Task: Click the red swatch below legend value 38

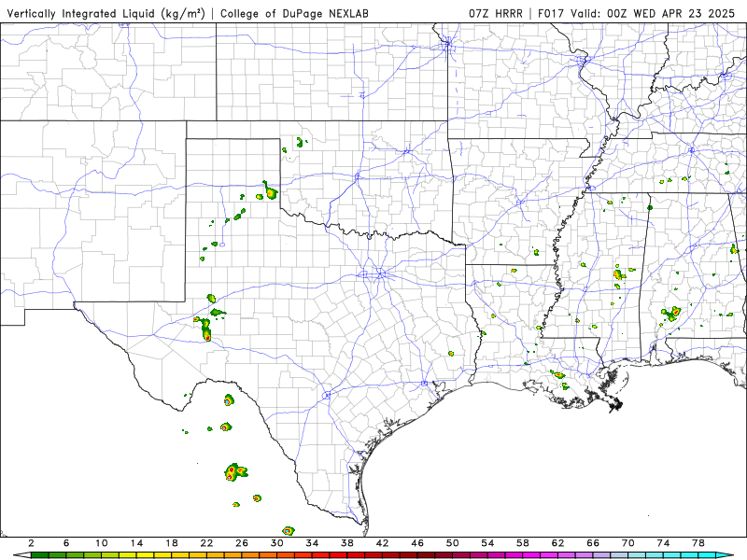Action: [357, 555]
